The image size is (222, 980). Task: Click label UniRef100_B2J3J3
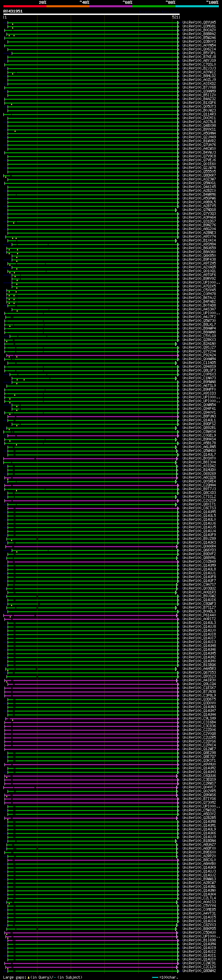coord(199,68)
